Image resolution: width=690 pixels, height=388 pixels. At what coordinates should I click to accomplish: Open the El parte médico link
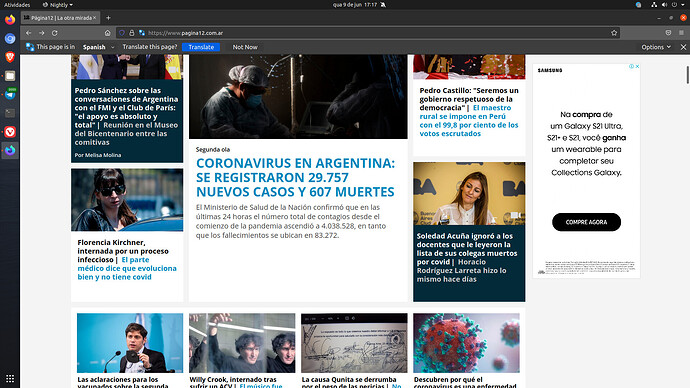(127, 268)
